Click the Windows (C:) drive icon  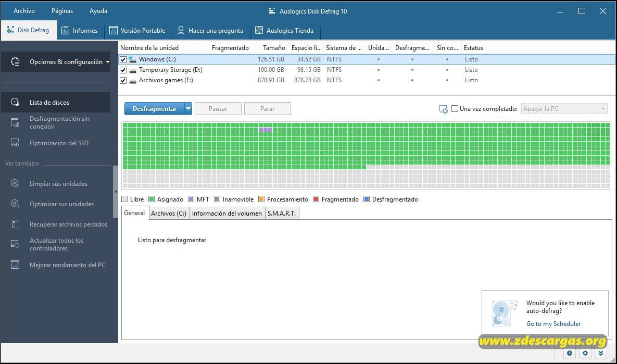tap(133, 59)
